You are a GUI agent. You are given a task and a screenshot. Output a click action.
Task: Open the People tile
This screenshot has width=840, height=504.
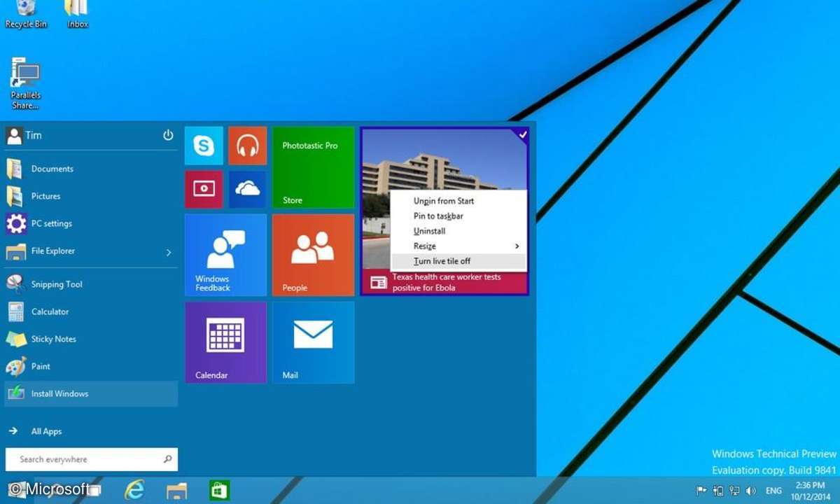313,255
